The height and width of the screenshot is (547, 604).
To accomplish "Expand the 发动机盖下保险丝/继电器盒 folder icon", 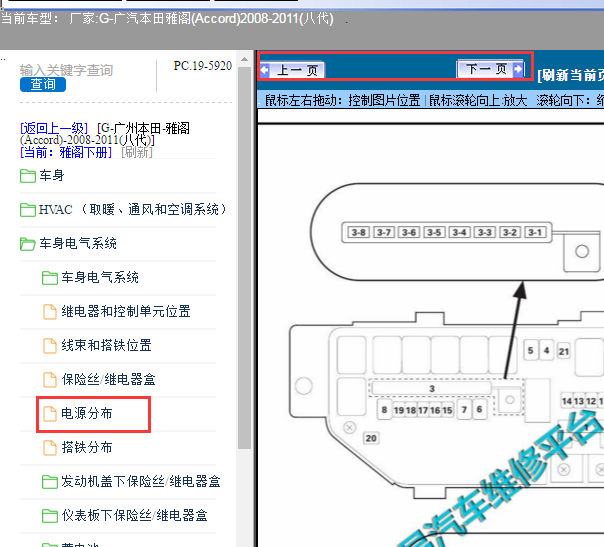I will (x=50, y=482).
